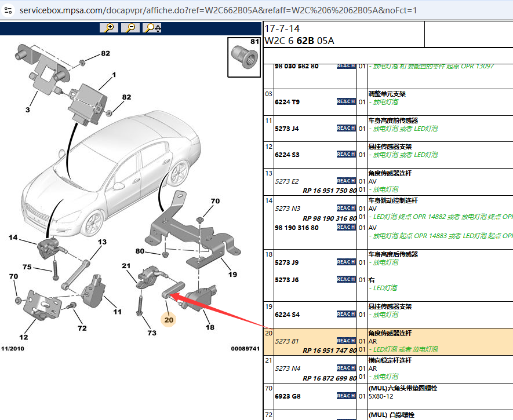Select callout number 14 on the diagram
The height and width of the screenshot is (420, 513).
[x=13, y=238]
